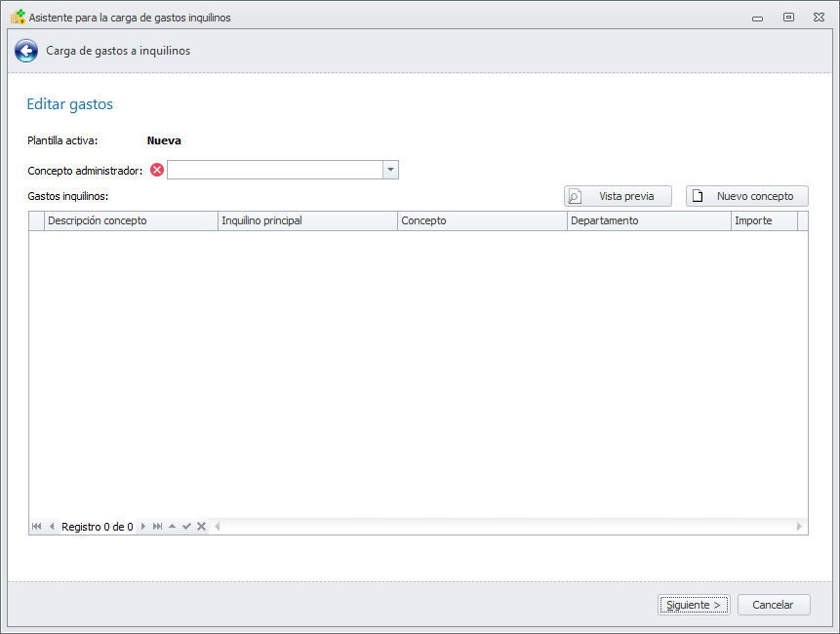The height and width of the screenshot is (634, 840).
Task: Click the Siguiente > button
Action: (x=694, y=605)
